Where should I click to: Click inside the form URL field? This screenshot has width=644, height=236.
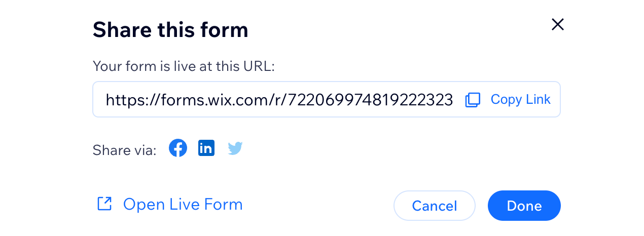click(x=279, y=100)
